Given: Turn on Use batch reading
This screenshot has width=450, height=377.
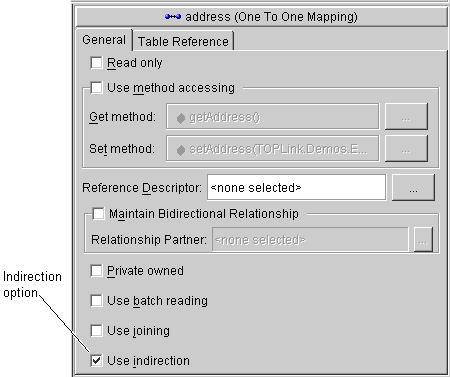Looking at the screenshot, I should [96, 301].
